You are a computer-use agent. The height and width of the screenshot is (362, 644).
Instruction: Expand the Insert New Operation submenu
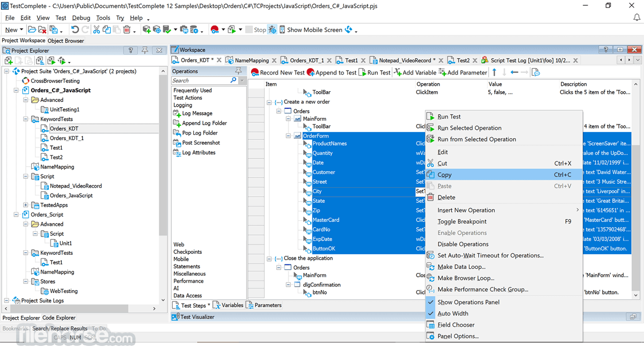[577, 210]
